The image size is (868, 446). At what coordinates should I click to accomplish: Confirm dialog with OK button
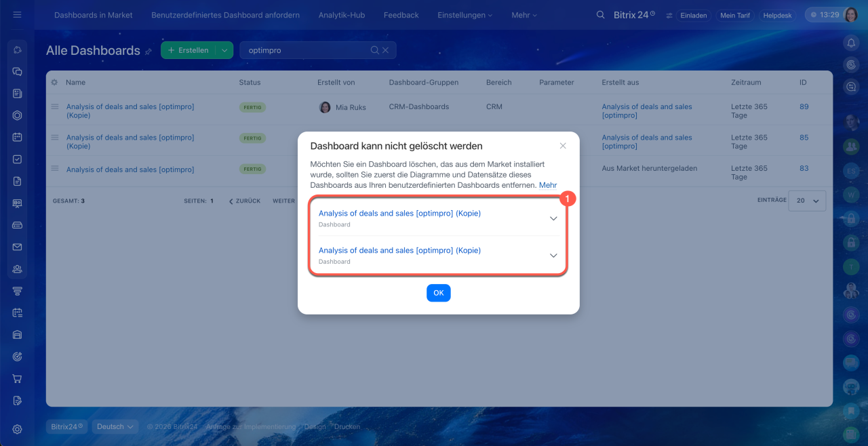[439, 293]
